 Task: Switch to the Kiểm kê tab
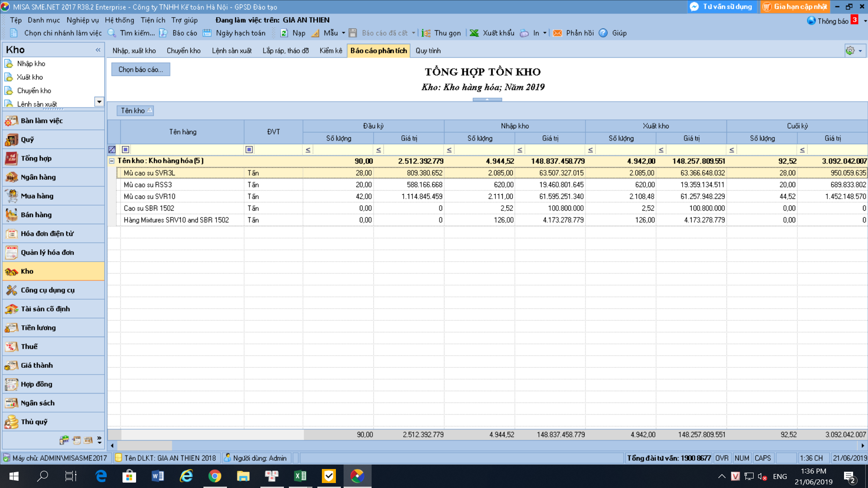[331, 51]
